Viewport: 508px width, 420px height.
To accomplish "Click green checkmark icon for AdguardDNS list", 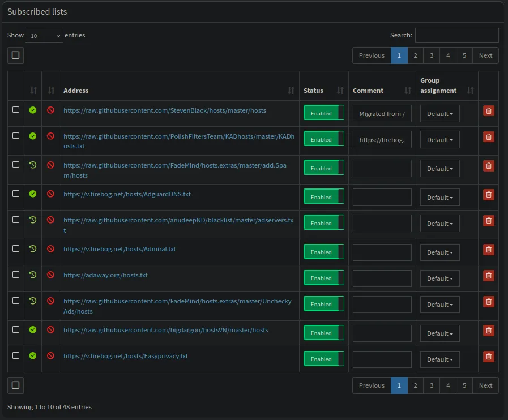I will [x=33, y=194].
